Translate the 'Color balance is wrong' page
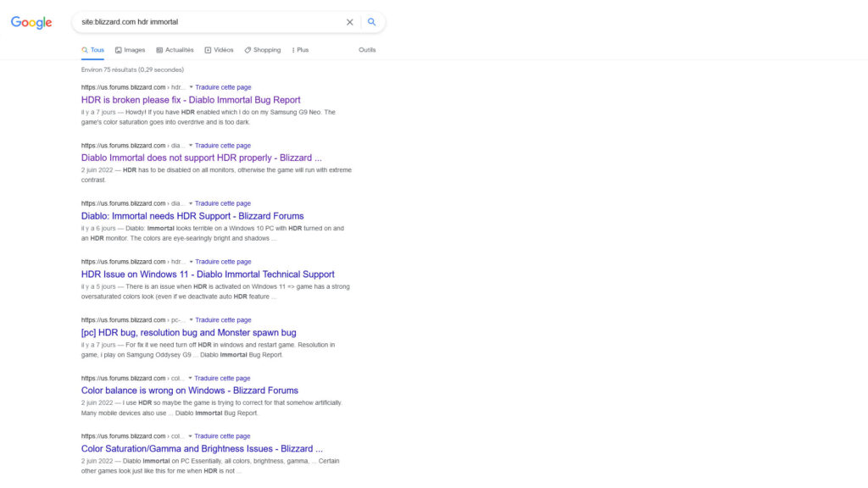This screenshot has height=488, width=868. (222, 379)
